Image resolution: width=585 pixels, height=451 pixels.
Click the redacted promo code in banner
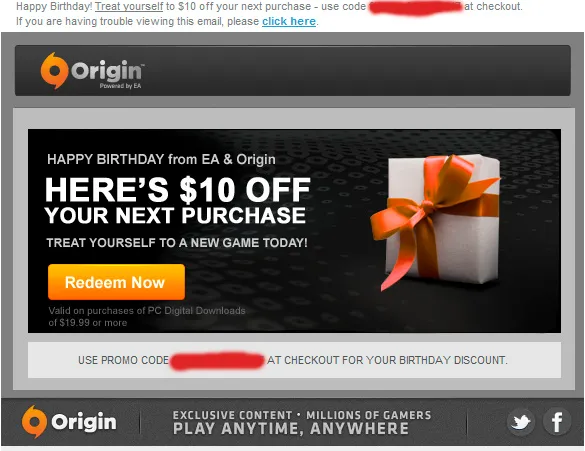tap(217, 360)
